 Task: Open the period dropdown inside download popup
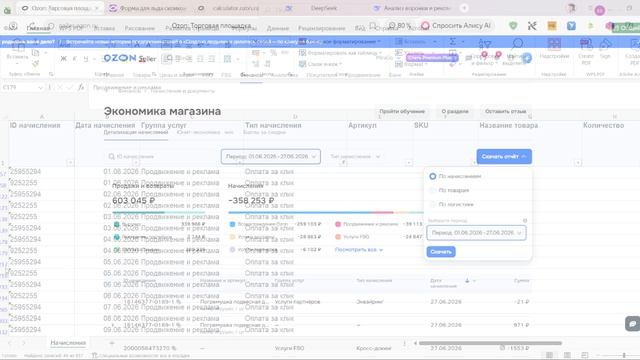476,233
